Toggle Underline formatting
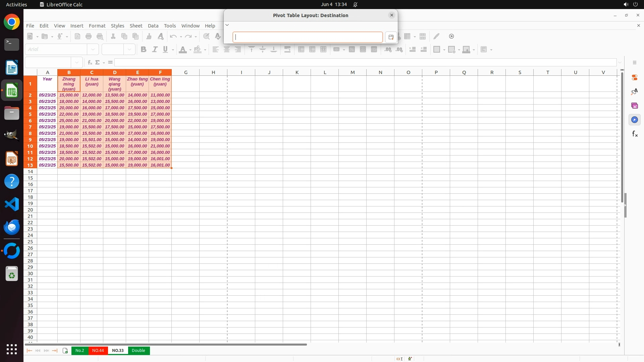This screenshot has height=362, width=644. (x=165, y=50)
